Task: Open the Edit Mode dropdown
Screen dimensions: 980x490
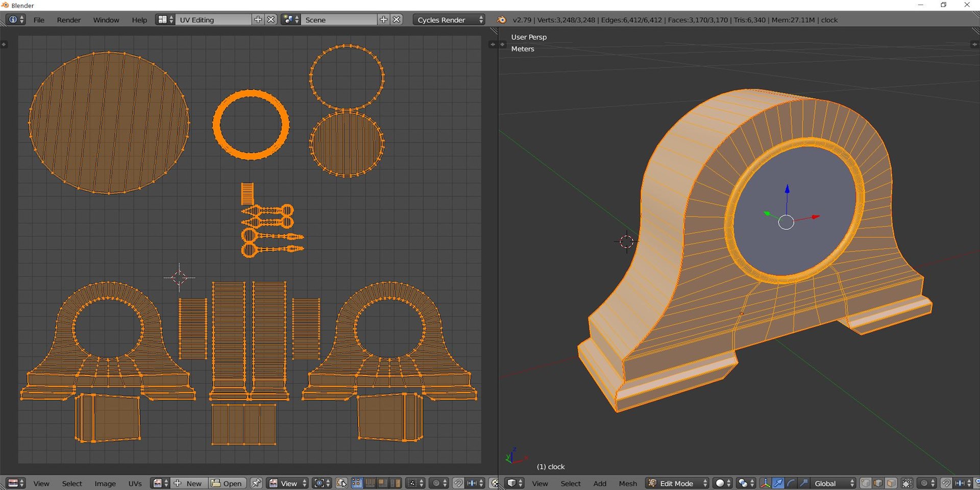Action: tap(677, 483)
